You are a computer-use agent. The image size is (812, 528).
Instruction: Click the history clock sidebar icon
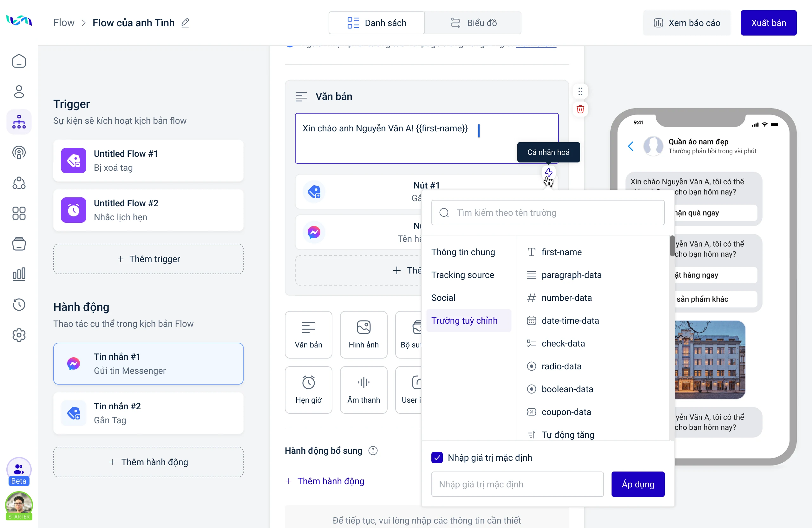pos(19,304)
